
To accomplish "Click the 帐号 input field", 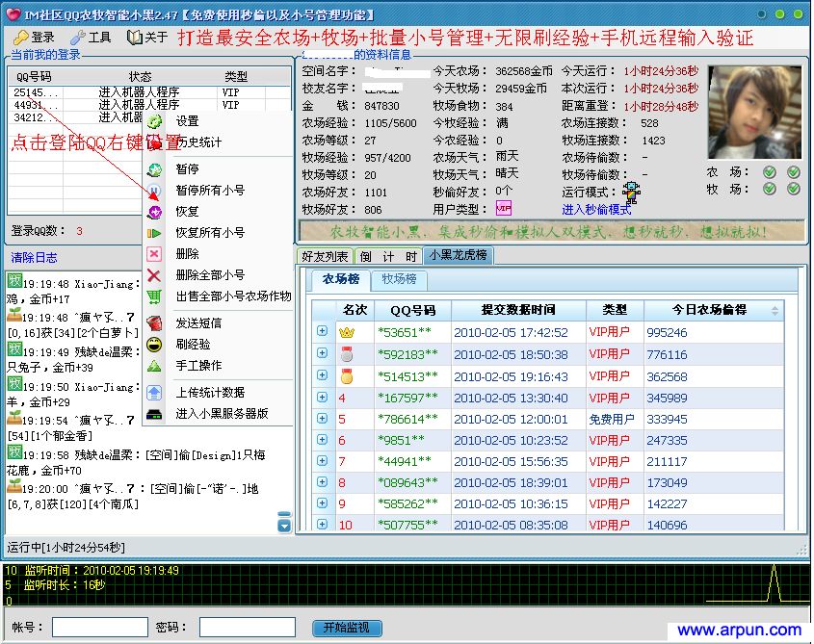I will pyautogui.click(x=100, y=627).
